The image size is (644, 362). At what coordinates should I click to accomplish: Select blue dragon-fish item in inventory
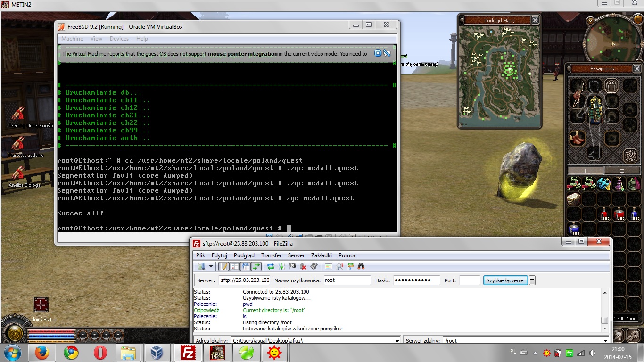604,184
